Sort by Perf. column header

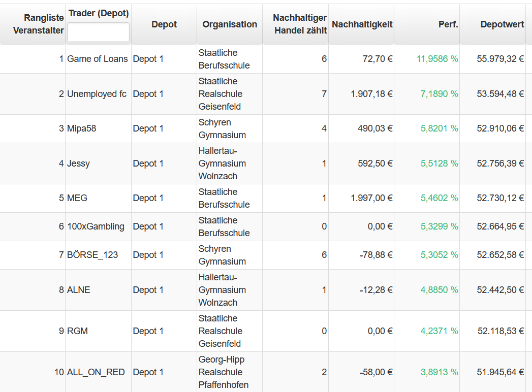tap(448, 24)
